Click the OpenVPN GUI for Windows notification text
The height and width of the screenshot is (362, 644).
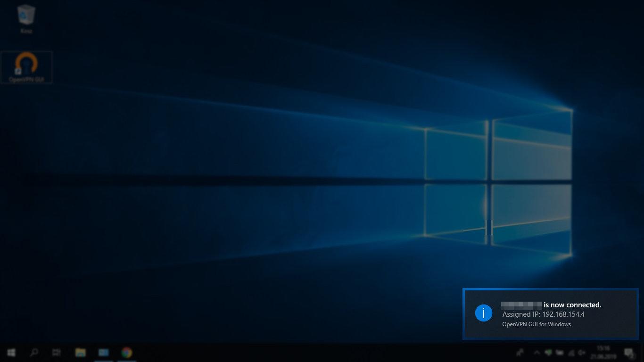[x=537, y=324]
